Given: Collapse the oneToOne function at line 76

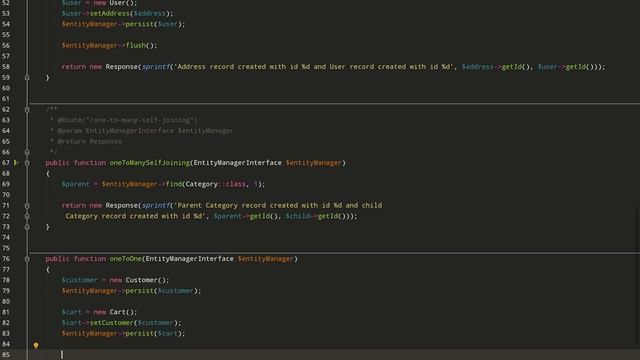Looking at the screenshot, I should click(x=27, y=259).
